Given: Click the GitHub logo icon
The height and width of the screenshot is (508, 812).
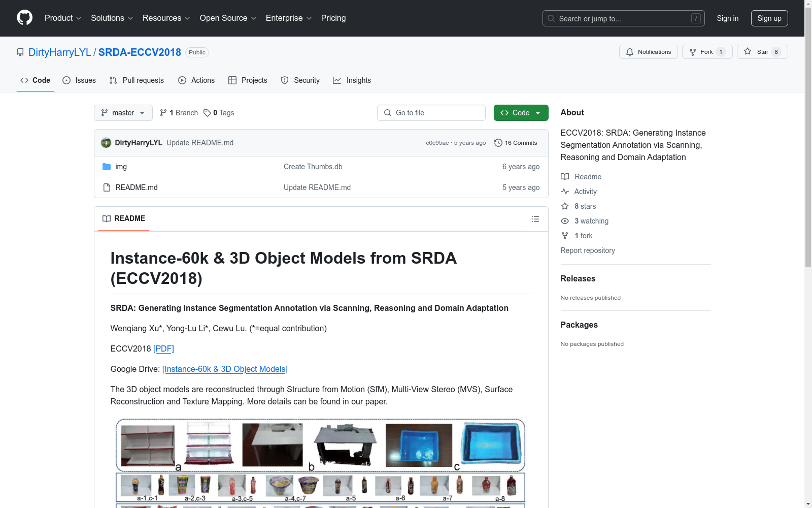Looking at the screenshot, I should [x=24, y=18].
